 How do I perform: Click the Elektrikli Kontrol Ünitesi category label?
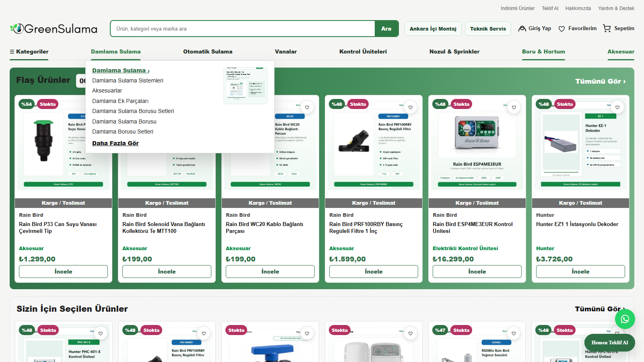(x=465, y=249)
